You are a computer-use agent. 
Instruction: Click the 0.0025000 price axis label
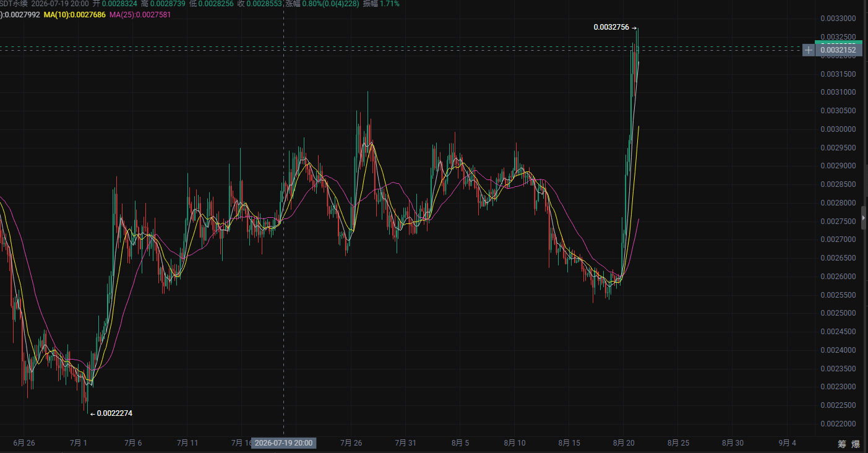click(x=838, y=313)
